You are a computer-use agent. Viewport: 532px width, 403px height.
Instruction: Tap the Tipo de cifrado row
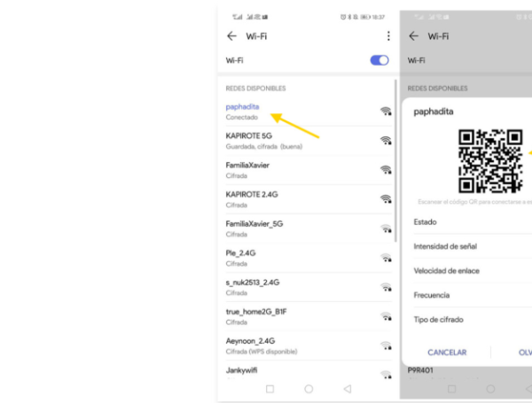click(473, 320)
